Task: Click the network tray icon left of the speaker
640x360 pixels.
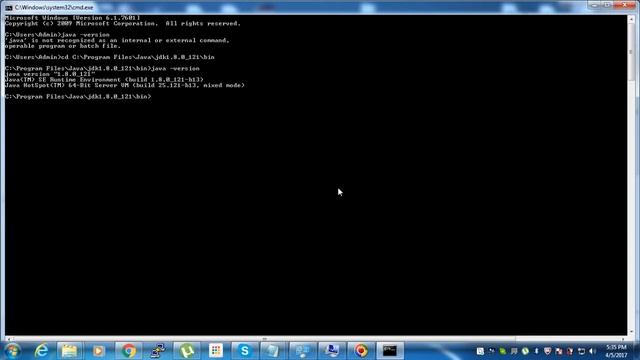Action: point(581,351)
